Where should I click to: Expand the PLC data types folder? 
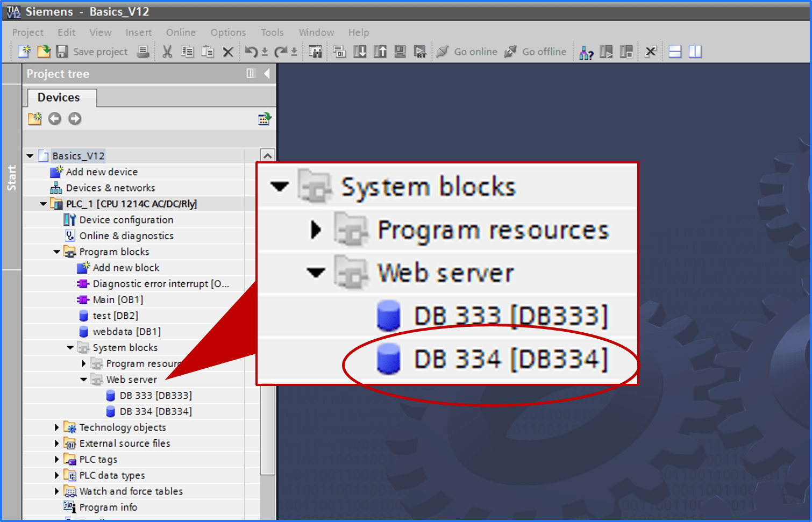[x=56, y=475]
